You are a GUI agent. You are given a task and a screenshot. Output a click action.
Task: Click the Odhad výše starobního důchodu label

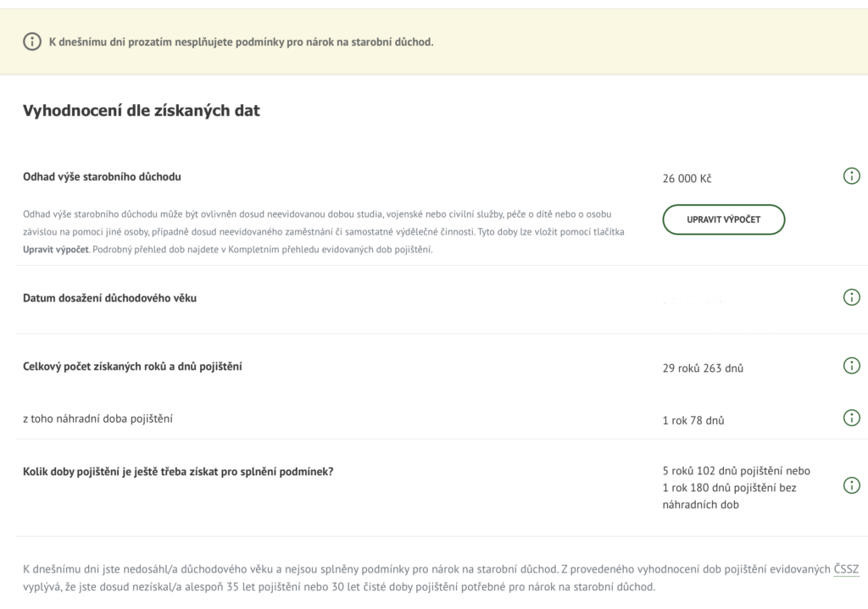(x=102, y=177)
